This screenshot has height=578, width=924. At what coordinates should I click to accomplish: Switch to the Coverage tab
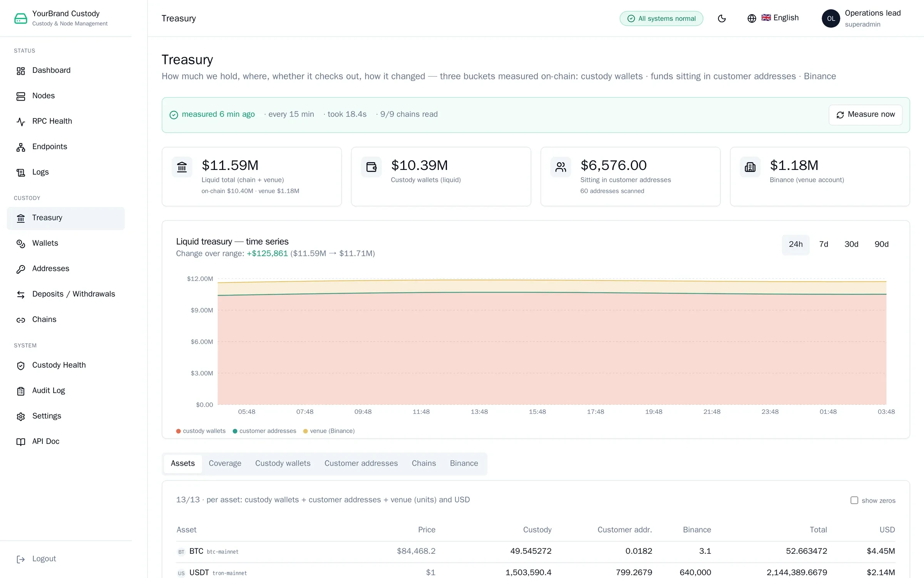(225, 463)
